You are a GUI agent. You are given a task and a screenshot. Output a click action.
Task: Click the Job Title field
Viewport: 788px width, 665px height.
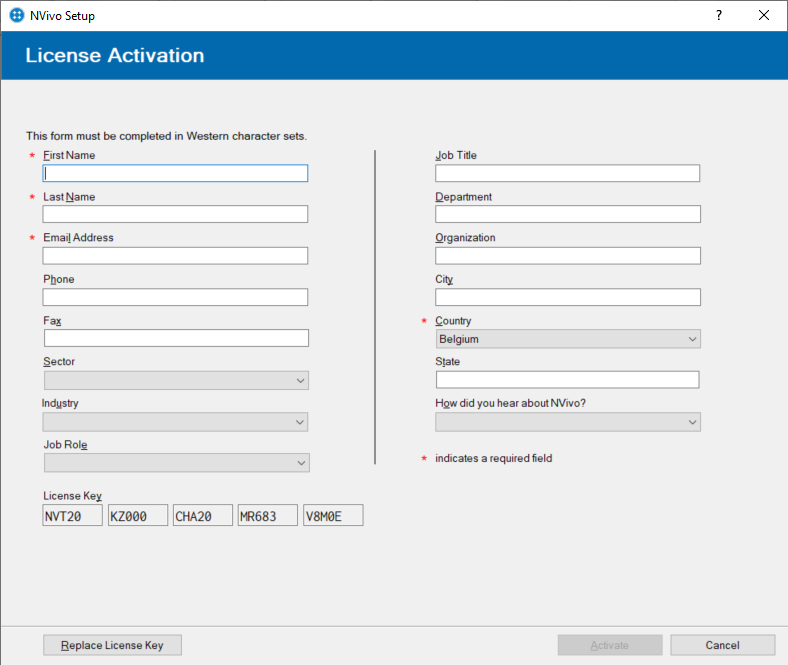567,173
